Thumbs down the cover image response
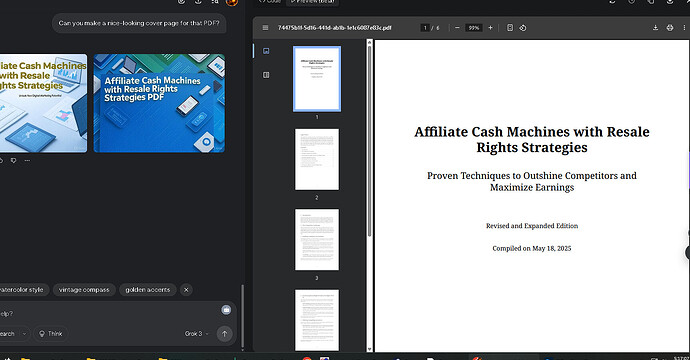 (14, 161)
